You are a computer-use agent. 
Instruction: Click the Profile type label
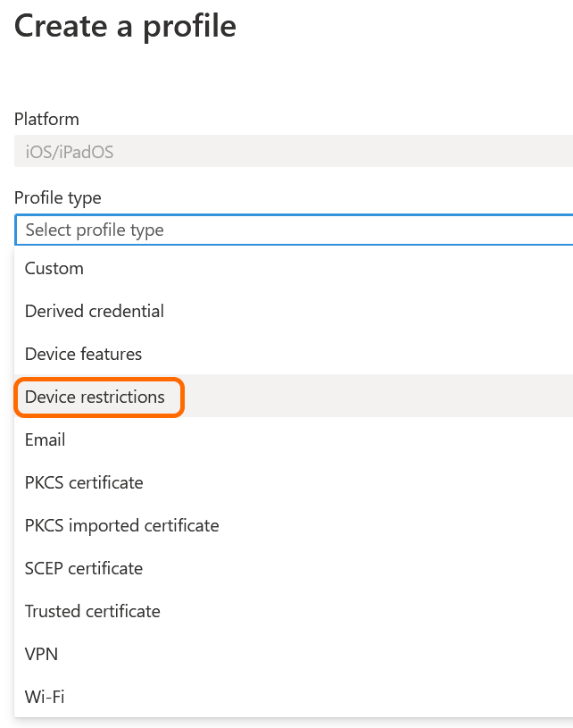58,197
